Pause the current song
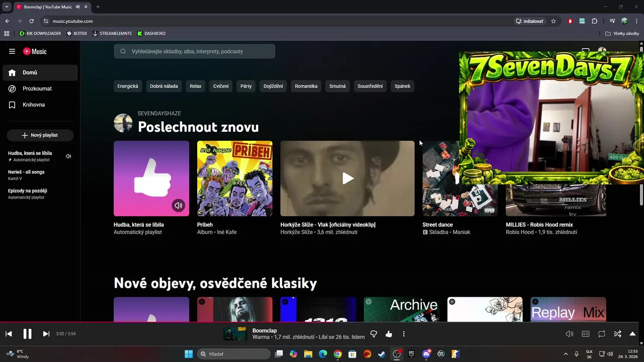The image size is (644, 362). [x=27, y=334]
